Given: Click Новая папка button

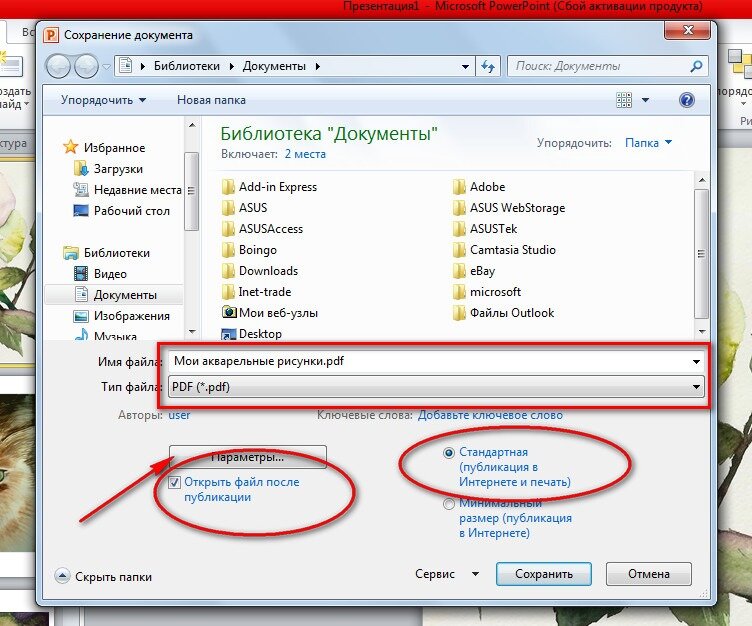Looking at the screenshot, I should tap(211, 100).
